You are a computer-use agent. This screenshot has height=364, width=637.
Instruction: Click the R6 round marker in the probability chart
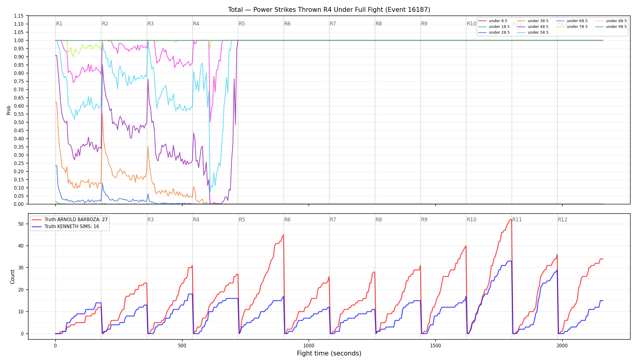[287, 24]
